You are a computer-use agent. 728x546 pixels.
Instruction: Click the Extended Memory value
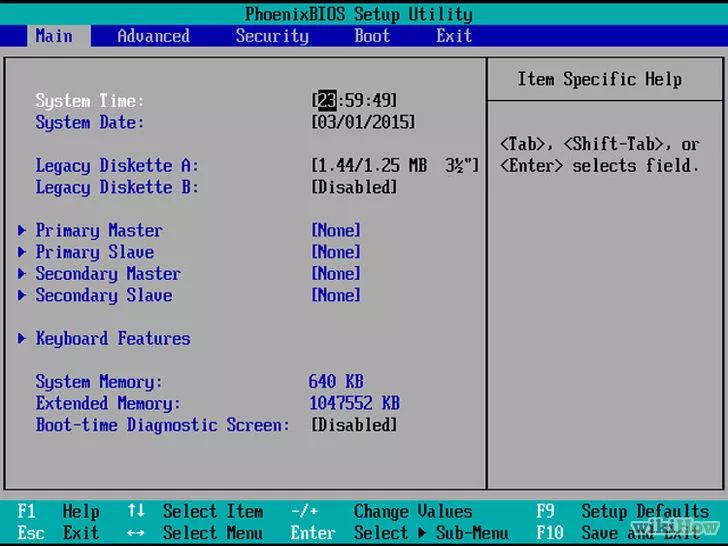point(354,404)
